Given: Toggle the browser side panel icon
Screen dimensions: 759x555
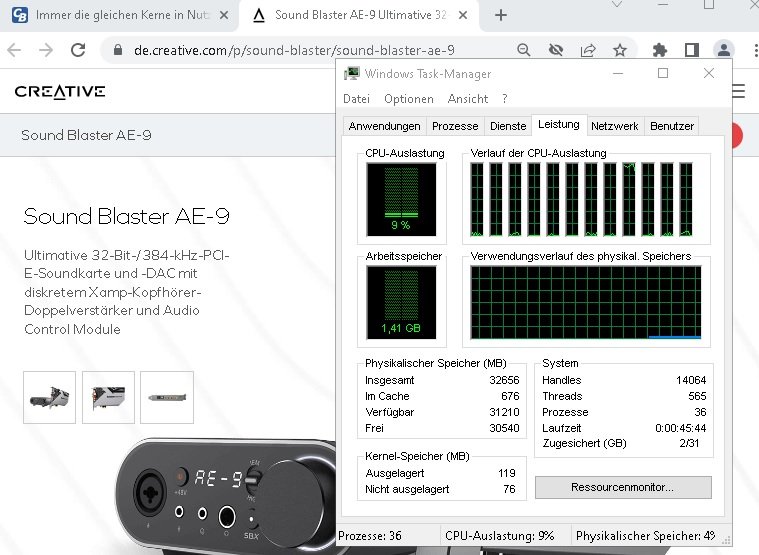Looking at the screenshot, I should click(692, 50).
